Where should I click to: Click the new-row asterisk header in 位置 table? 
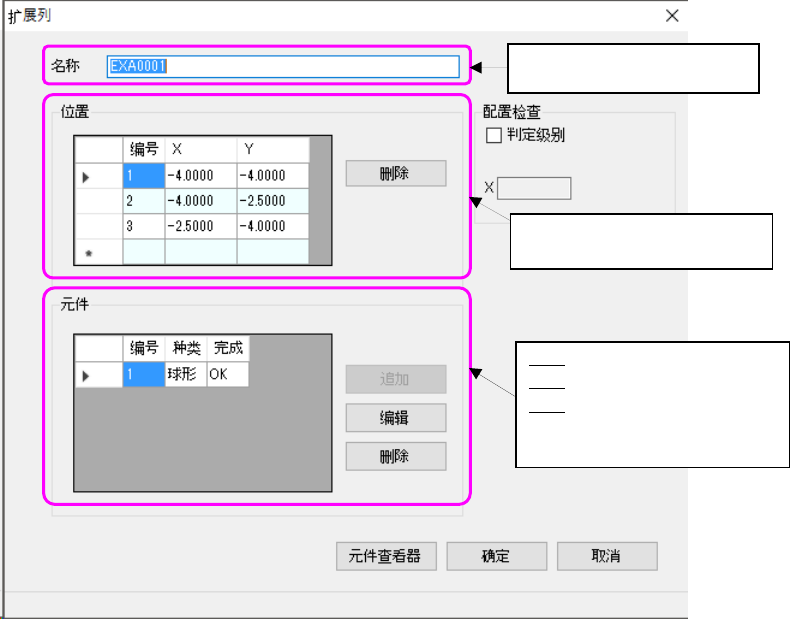pyautogui.click(x=99, y=251)
